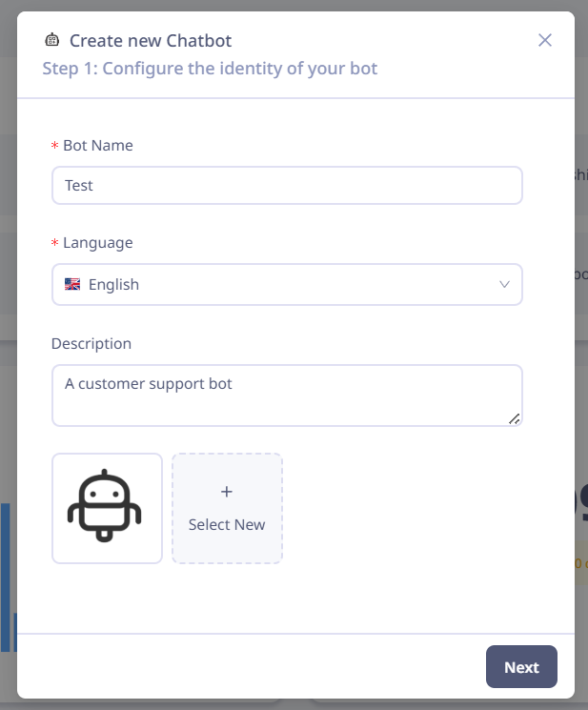The height and width of the screenshot is (710, 588).
Task: Click the red asterisk next to Bot Name
Action: point(54,146)
